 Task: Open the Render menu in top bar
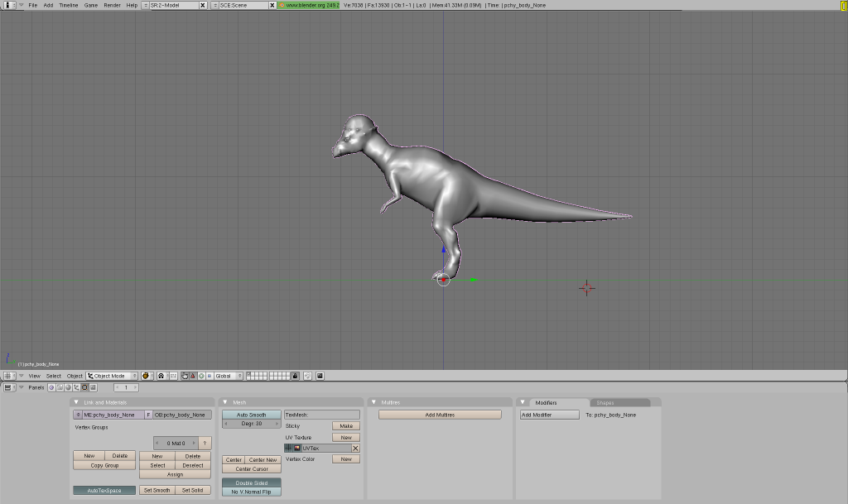pos(112,5)
